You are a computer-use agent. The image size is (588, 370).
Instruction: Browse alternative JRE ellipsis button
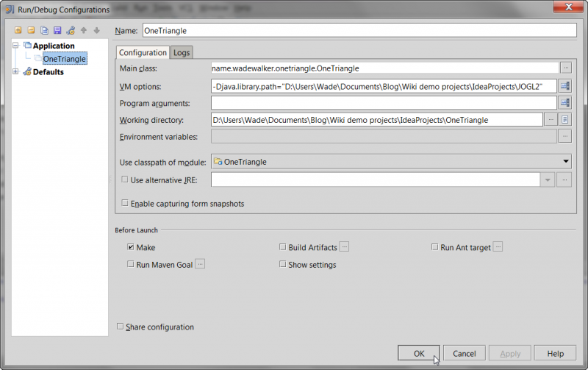coord(564,179)
